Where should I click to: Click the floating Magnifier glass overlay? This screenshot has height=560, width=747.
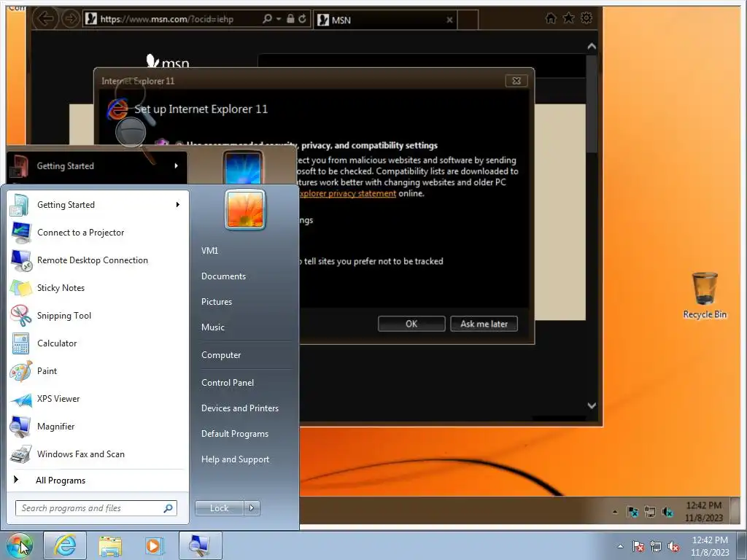coord(131,132)
